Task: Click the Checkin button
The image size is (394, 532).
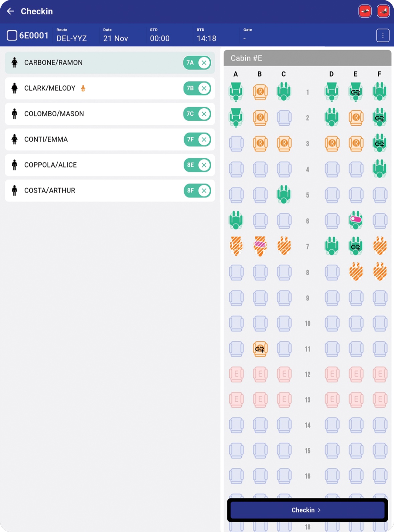Action: click(306, 510)
